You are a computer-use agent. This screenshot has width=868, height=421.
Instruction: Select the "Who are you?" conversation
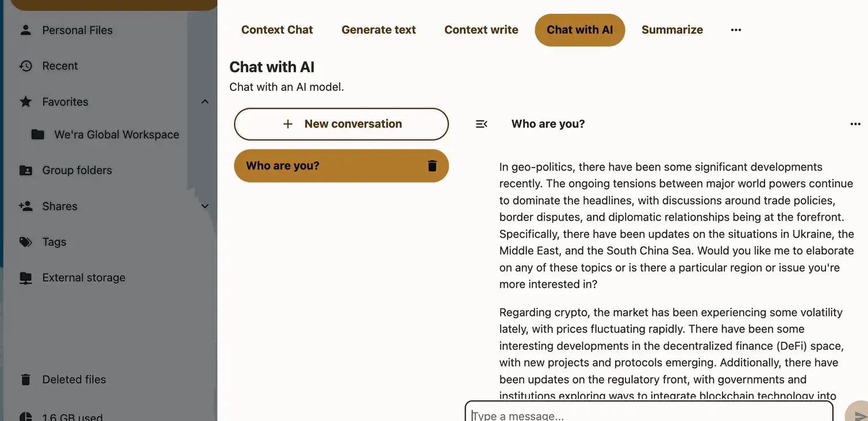click(x=341, y=166)
